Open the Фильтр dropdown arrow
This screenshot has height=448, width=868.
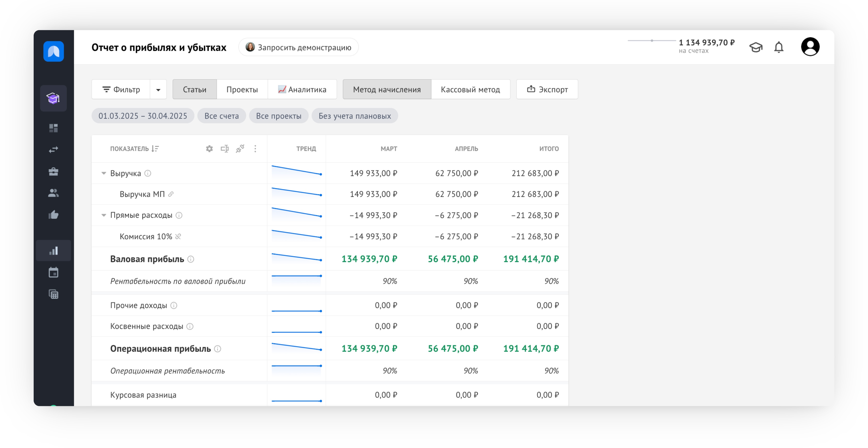point(158,89)
